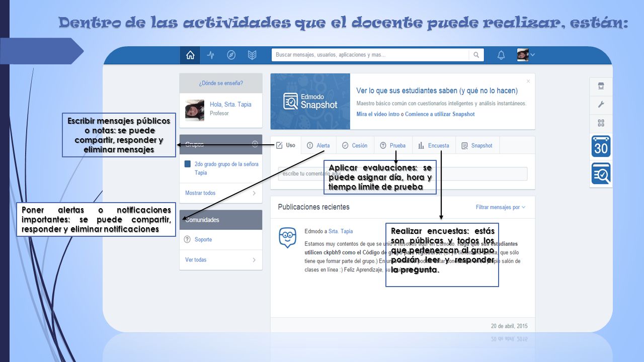Open the "Filtrar mensajes por" dropdown

[501, 207]
